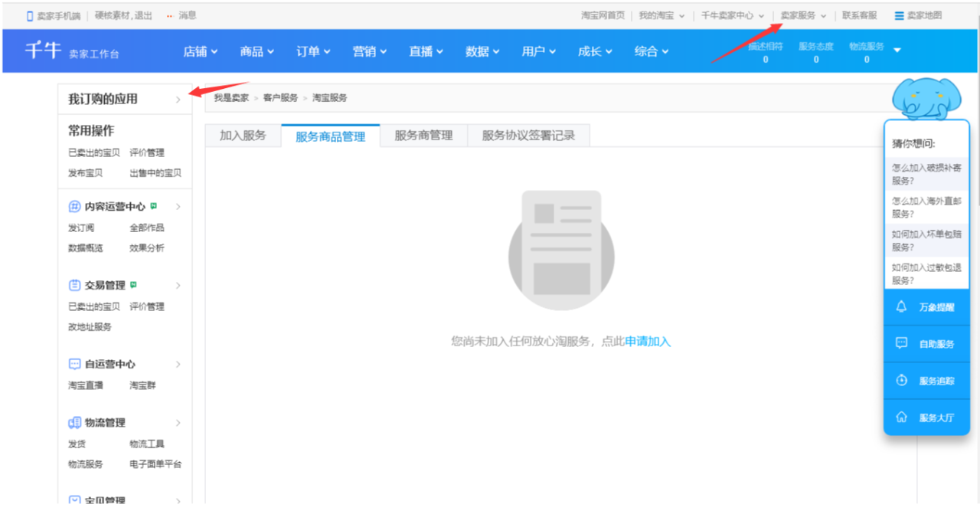Image resolution: width=980 pixels, height=514 pixels.
Task: Open the 千牛卖家中心 dropdown
Action: (733, 15)
